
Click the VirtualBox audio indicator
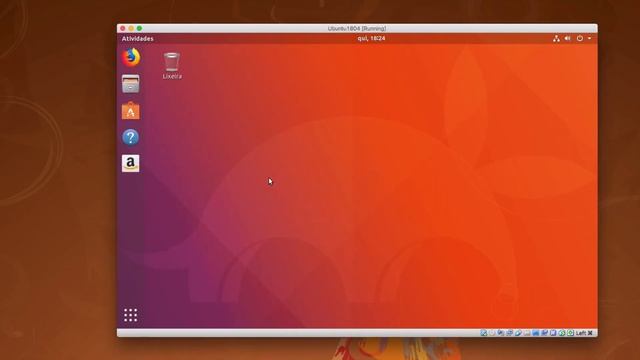click(x=501, y=333)
